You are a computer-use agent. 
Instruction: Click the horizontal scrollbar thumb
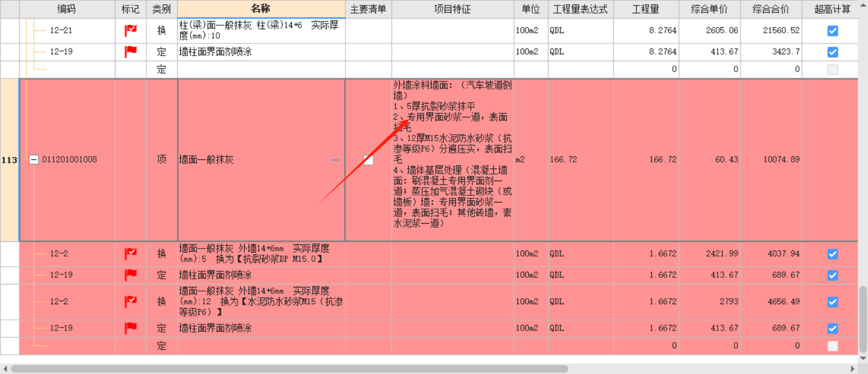290,369
